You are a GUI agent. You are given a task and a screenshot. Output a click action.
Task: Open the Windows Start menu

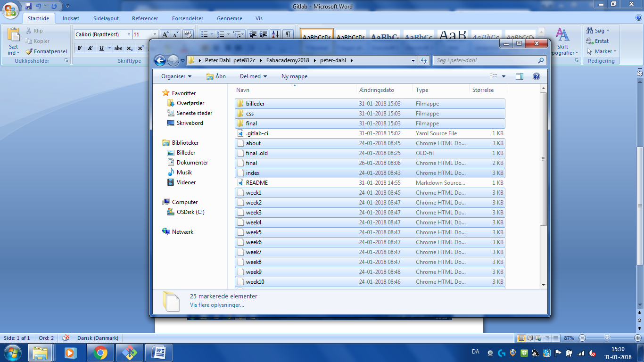(x=12, y=352)
